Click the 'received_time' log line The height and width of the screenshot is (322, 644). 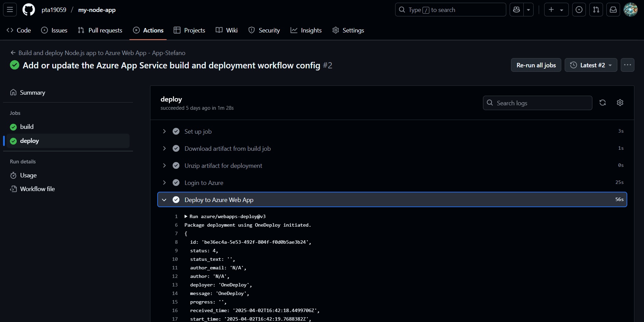pyautogui.click(x=255, y=310)
